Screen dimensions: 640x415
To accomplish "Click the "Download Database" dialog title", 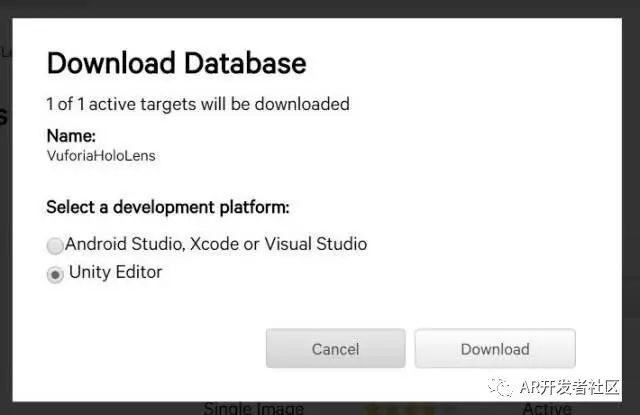I will tap(176, 63).
